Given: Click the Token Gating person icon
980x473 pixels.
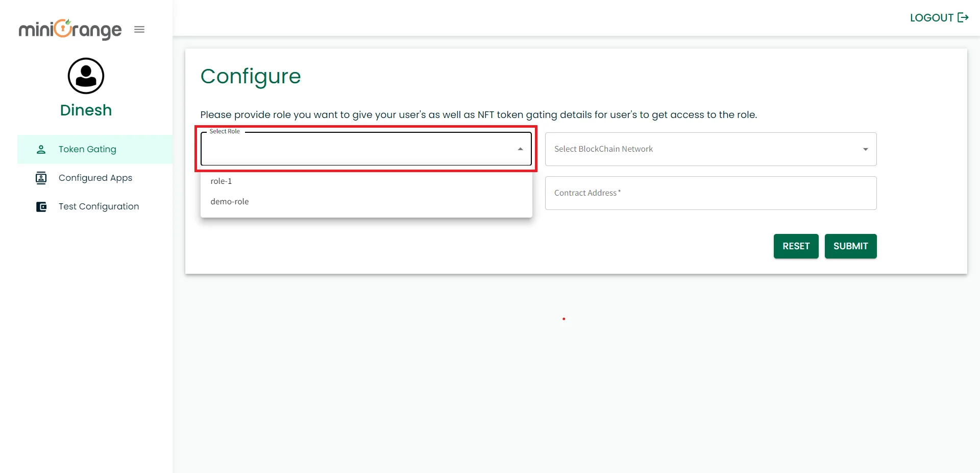Looking at the screenshot, I should [41, 149].
